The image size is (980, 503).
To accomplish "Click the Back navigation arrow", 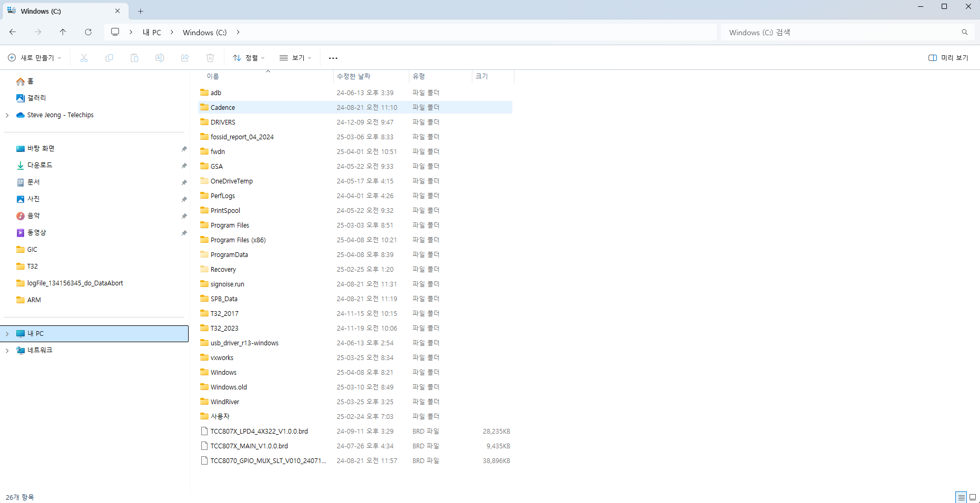I will [13, 32].
